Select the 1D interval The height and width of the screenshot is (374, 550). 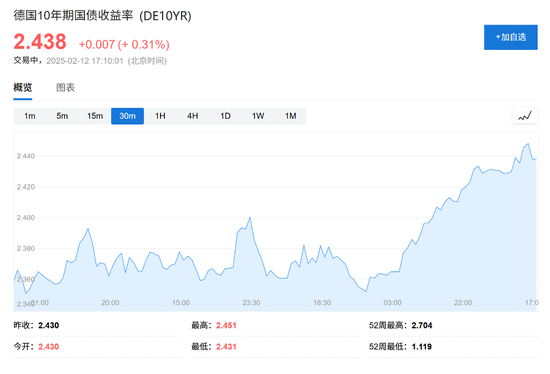[225, 116]
